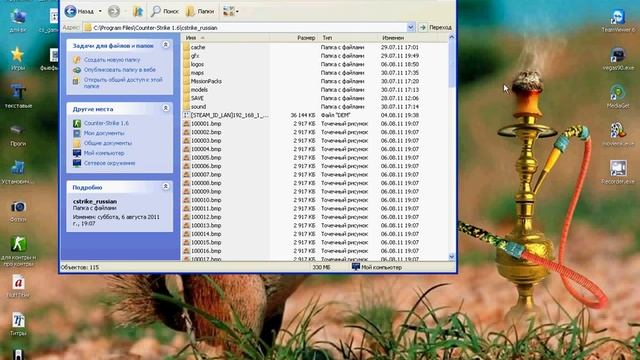Click the green Forward arrow in toolbar
This screenshot has height=360, width=640.
(113, 11)
